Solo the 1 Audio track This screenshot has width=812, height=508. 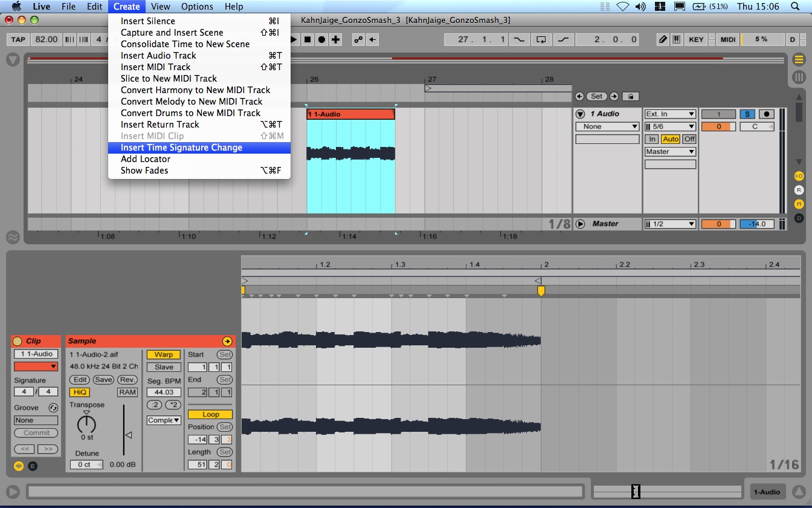747,114
